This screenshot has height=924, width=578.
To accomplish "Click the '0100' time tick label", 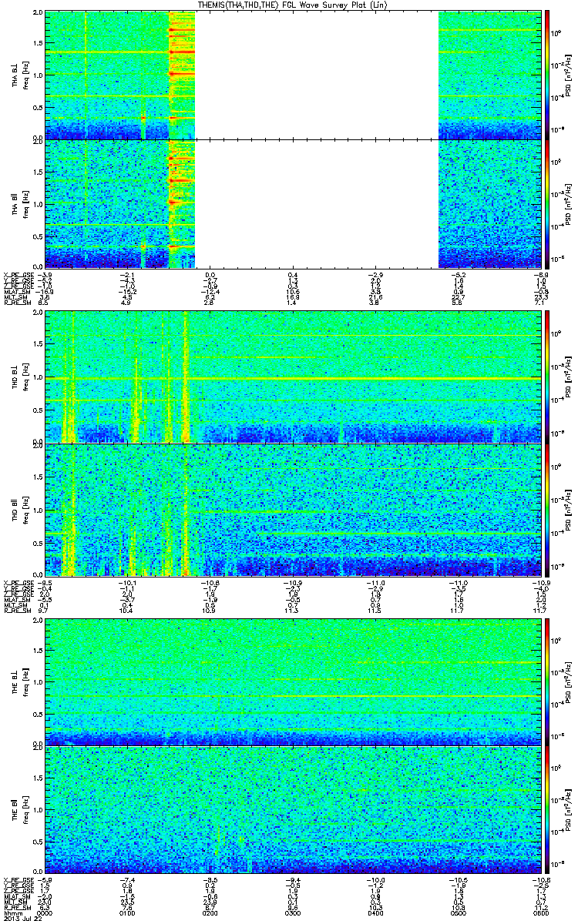I will click(x=127, y=912).
